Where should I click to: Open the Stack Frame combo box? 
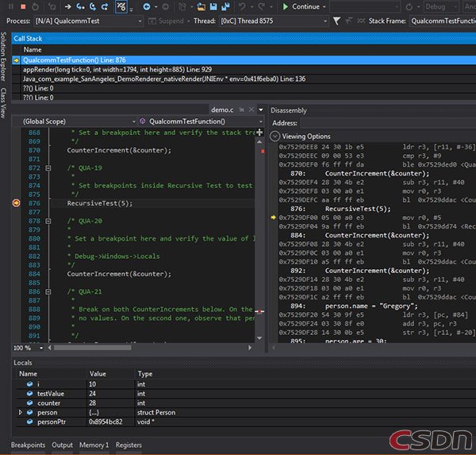pos(443,21)
